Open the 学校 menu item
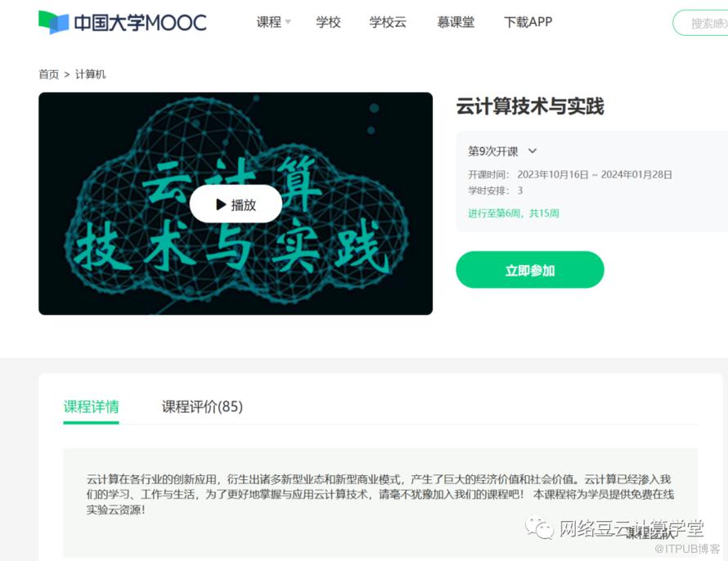The height and width of the screenshot is (561, 728). pyautogui.click(x=328, y=22)
